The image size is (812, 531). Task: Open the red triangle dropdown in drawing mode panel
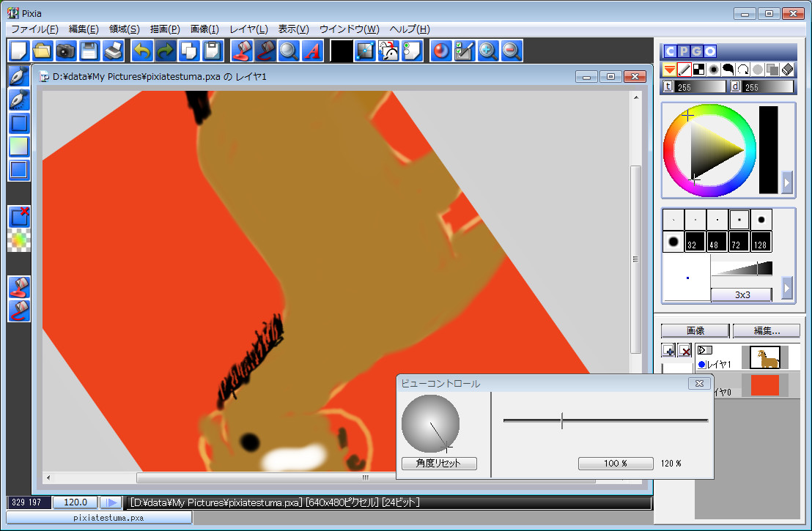[668, 70]
